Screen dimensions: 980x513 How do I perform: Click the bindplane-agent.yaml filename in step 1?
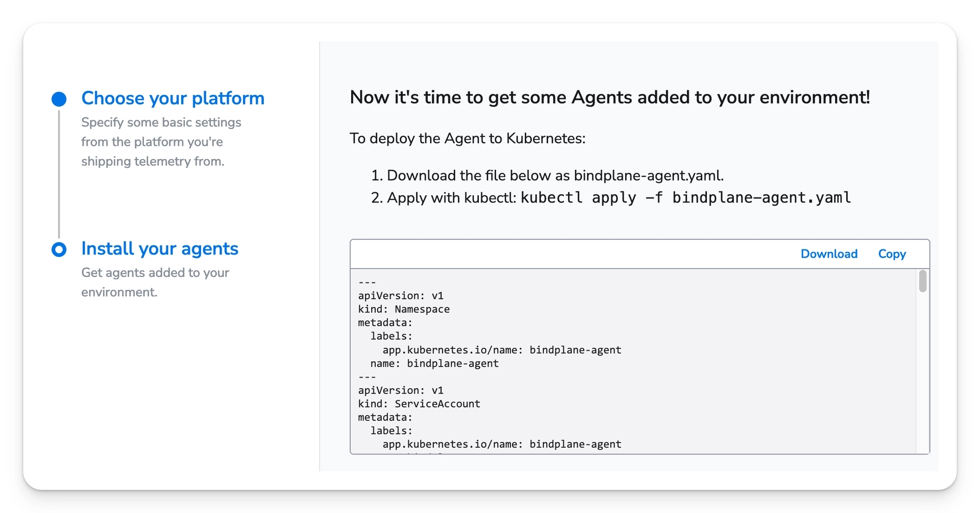[x=648, y=175]
